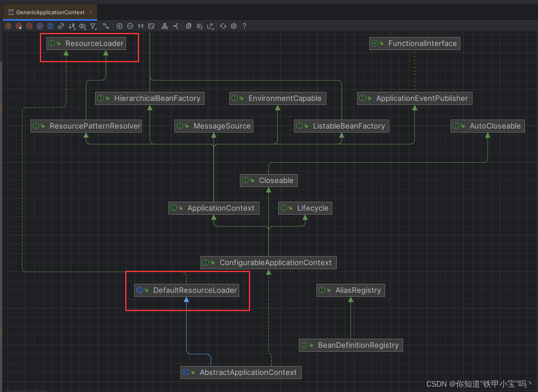Click the interface icon on Closeable
538x392 pixels.
245,180
